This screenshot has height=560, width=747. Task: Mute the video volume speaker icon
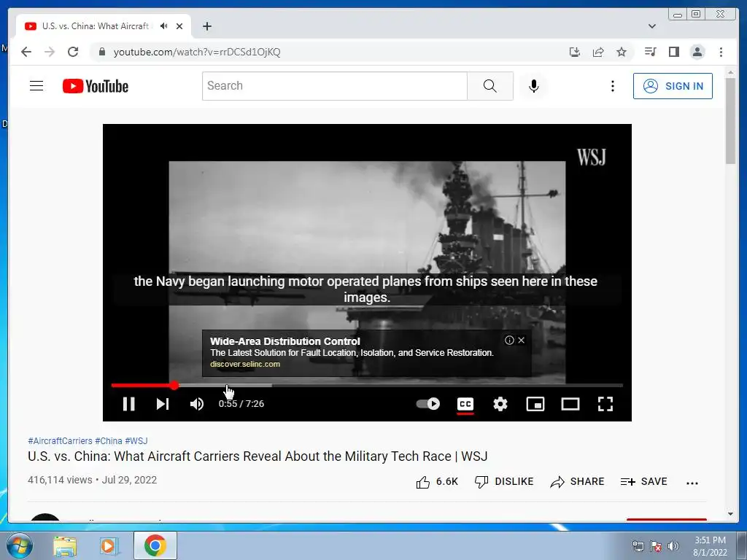tap(197, 404)
